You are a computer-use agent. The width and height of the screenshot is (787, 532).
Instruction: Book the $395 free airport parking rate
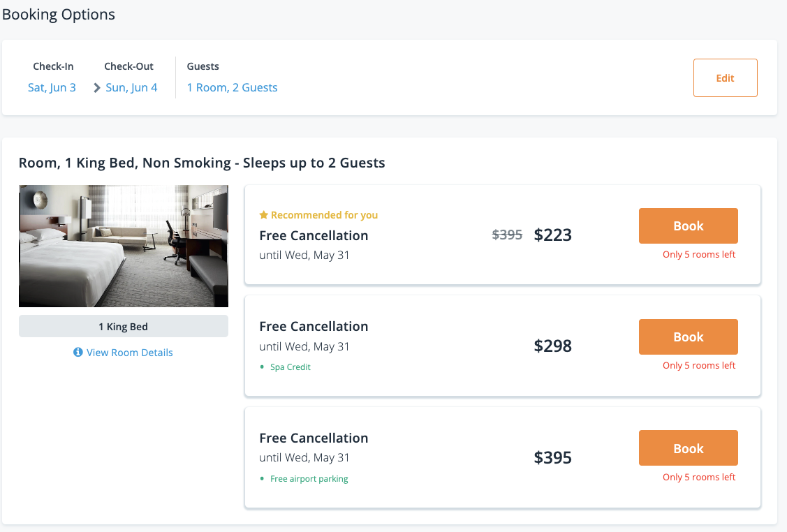(688, 448)
